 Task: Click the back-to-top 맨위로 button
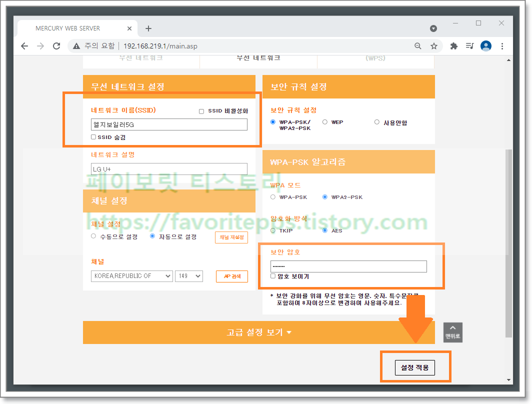click(x=452, y=332)
